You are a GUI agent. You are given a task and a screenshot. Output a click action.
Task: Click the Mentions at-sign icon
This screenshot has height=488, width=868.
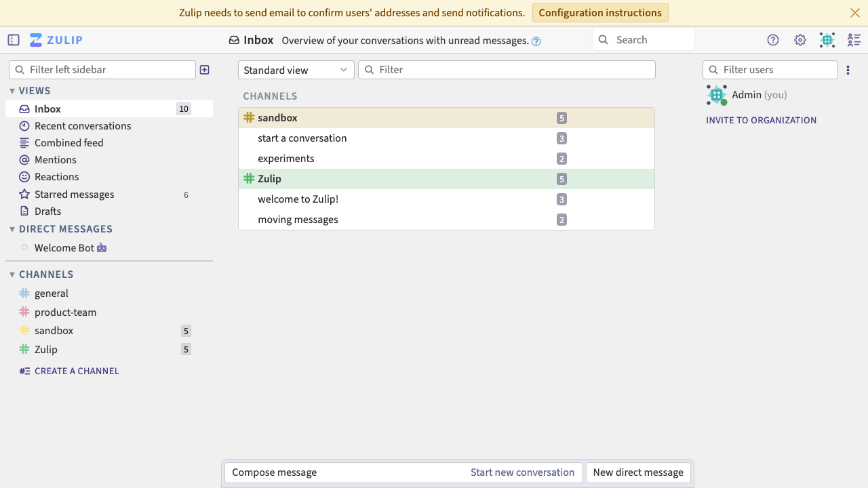24,160
